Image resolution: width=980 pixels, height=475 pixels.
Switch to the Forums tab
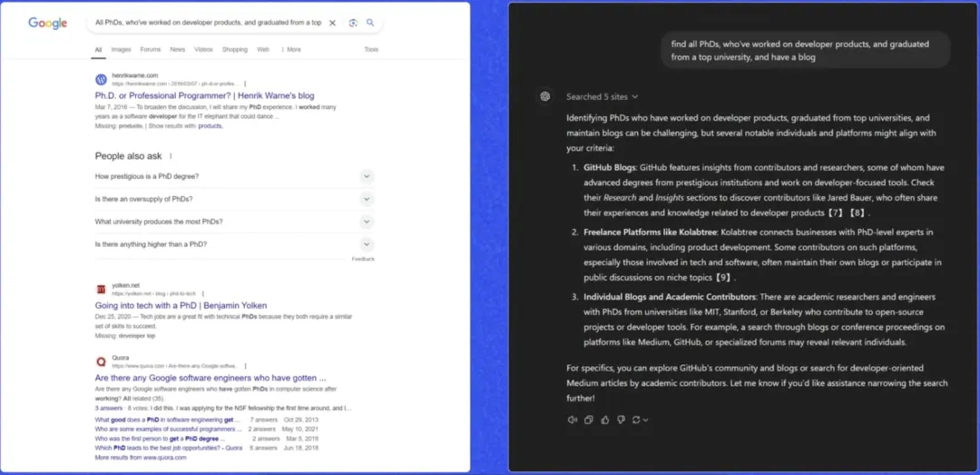150,49
